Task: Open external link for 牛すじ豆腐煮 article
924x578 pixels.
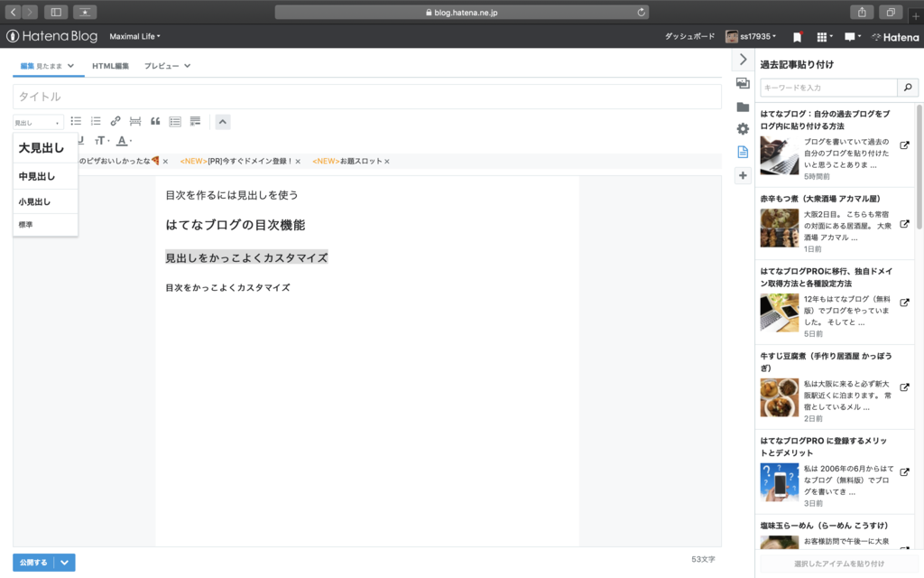Action: (x=904, y=387)
